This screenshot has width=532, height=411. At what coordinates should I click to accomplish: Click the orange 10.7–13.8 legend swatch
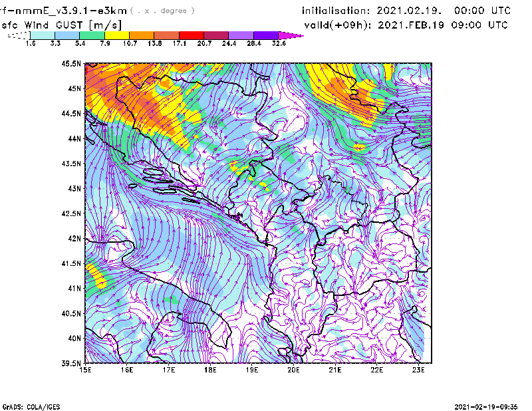(142, 35)
